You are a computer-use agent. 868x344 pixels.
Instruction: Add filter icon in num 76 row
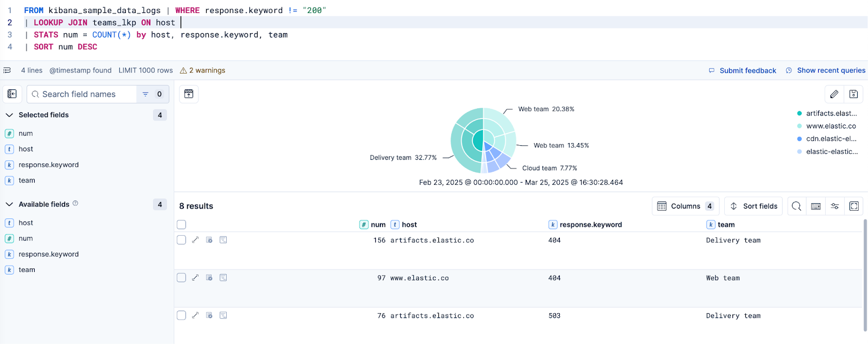209,315
